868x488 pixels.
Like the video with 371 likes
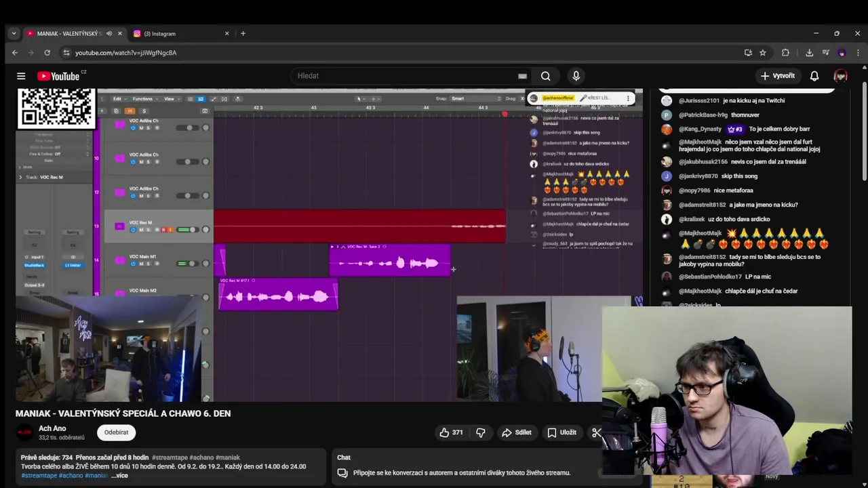(452, 432)
